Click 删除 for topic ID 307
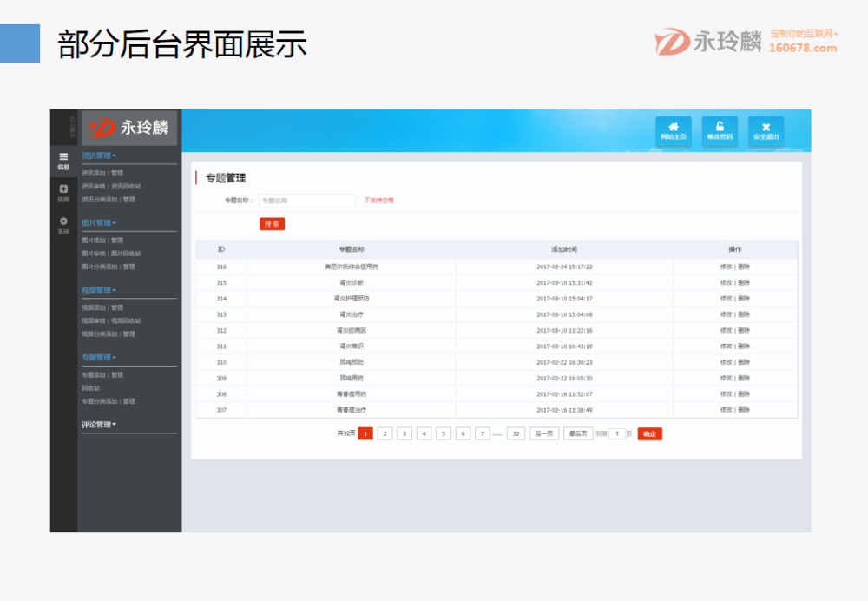Image resolution: width=868 pixels, height=601 pixels. (745, 408)
